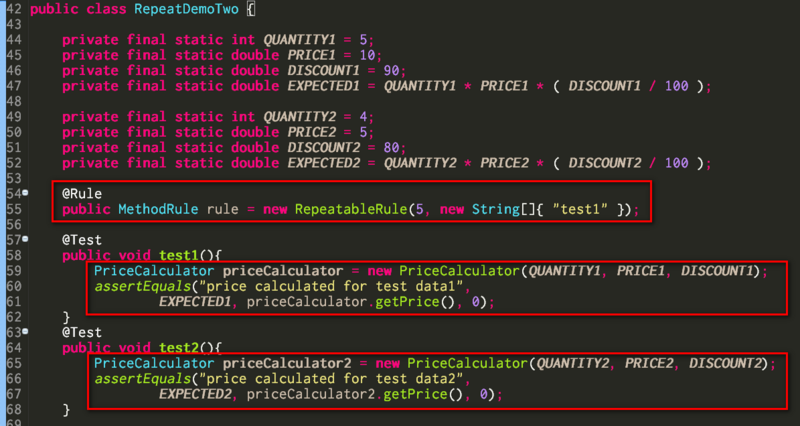Select line number 68 in the gutter
Screen dimensions: 800x426
pyautogui.click(x=14, y=410)
